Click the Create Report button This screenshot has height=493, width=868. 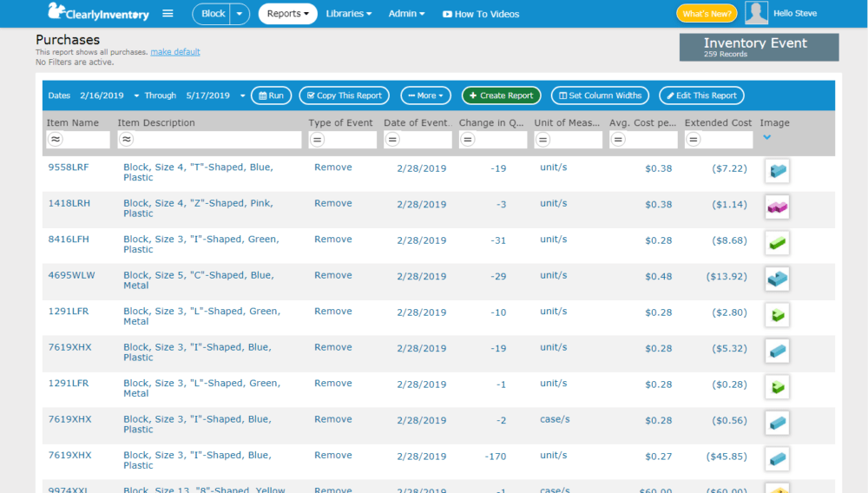point(501,95)
